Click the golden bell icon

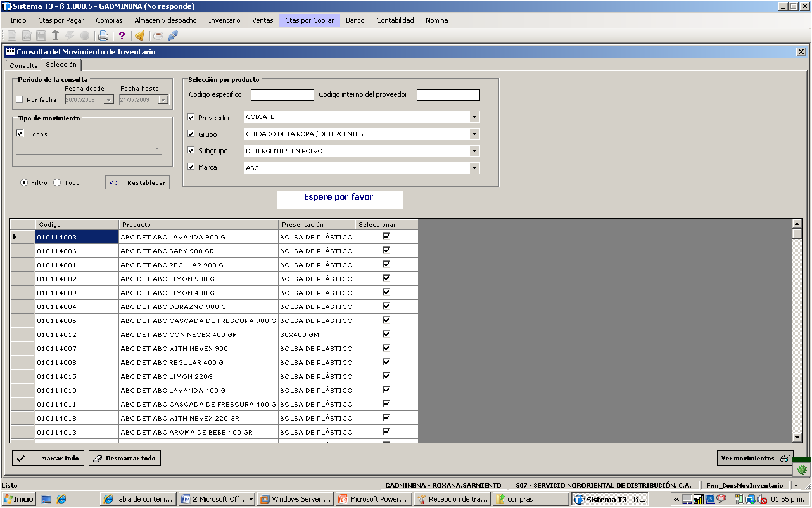[140, 35]
